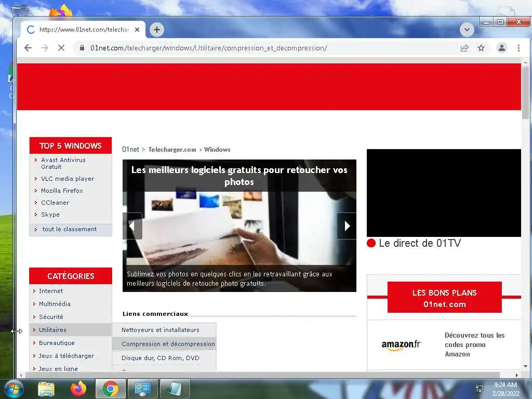Select the 01net.com telecharger tab

tap(84, 30)
